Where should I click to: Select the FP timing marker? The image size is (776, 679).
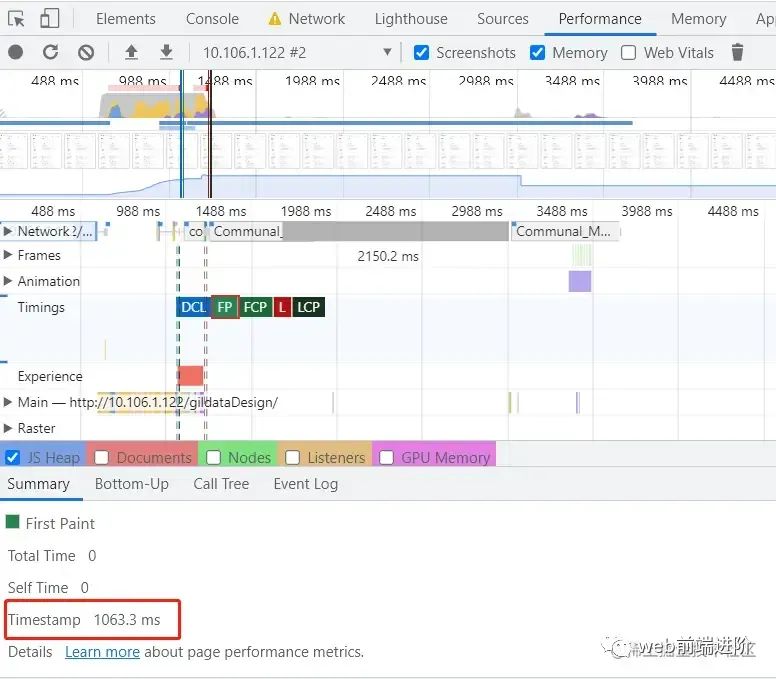(x=225, y=307)
